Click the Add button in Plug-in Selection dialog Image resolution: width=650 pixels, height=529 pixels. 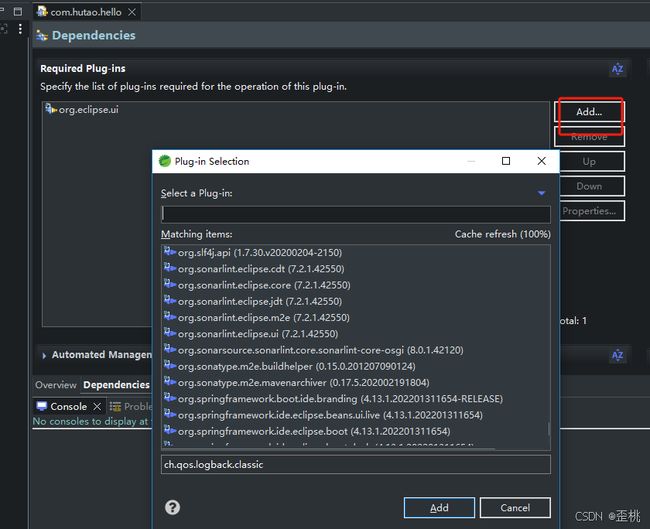pos(439,507)
